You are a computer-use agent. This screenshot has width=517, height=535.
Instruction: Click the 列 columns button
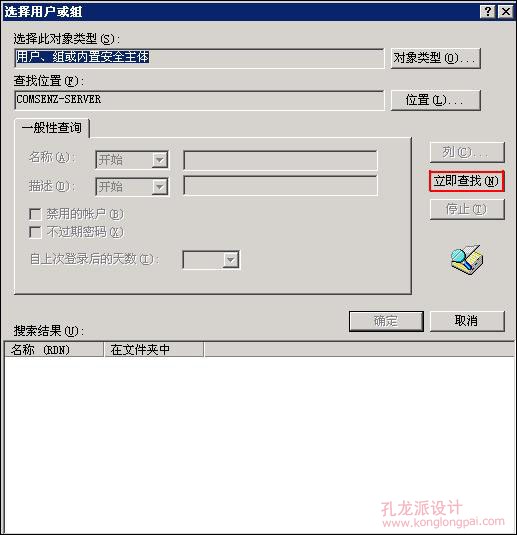[x=467, y=152]
